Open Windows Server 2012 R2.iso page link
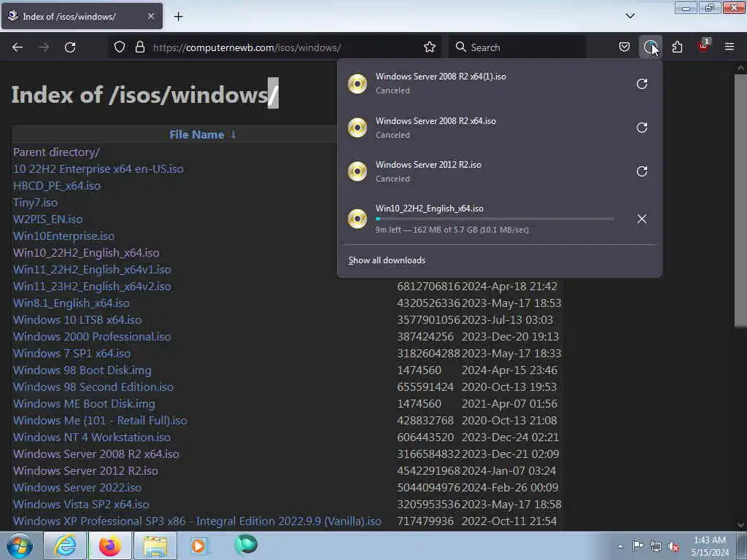747x560 pixels. pos(85,470)
